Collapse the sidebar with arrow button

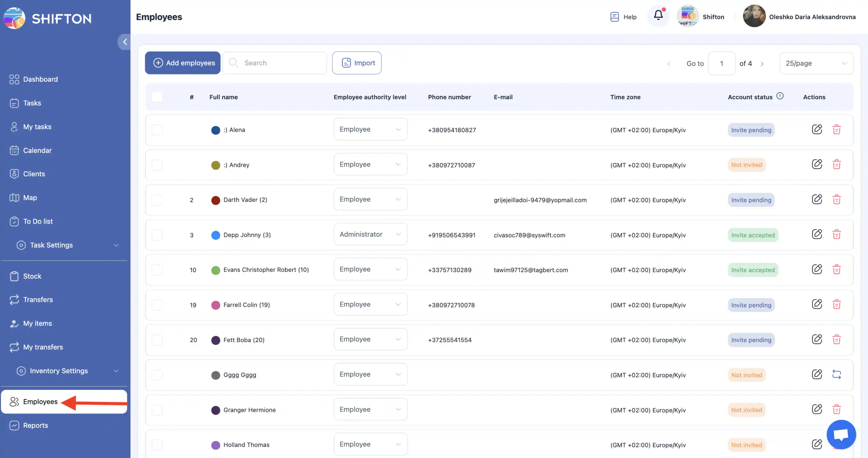[125, 42]
